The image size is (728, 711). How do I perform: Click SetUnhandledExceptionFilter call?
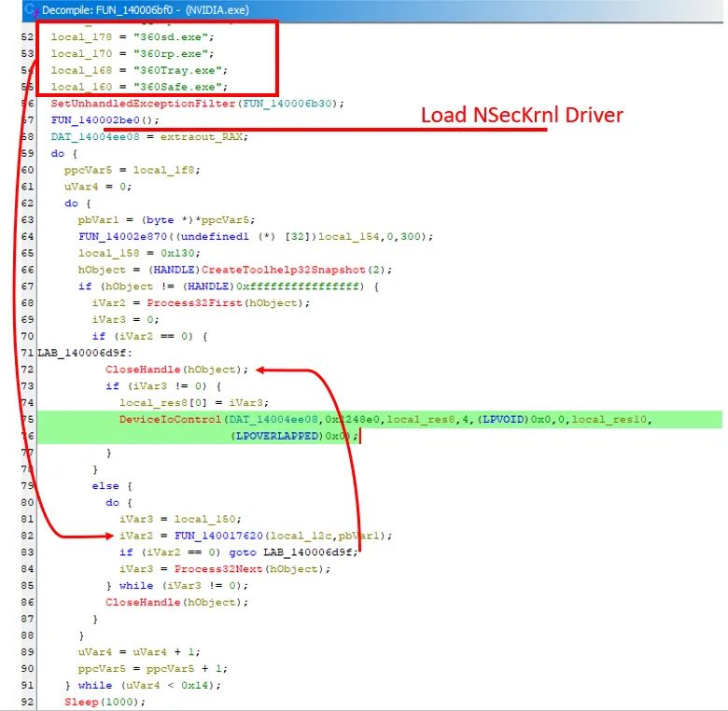[x=143, y=103]
